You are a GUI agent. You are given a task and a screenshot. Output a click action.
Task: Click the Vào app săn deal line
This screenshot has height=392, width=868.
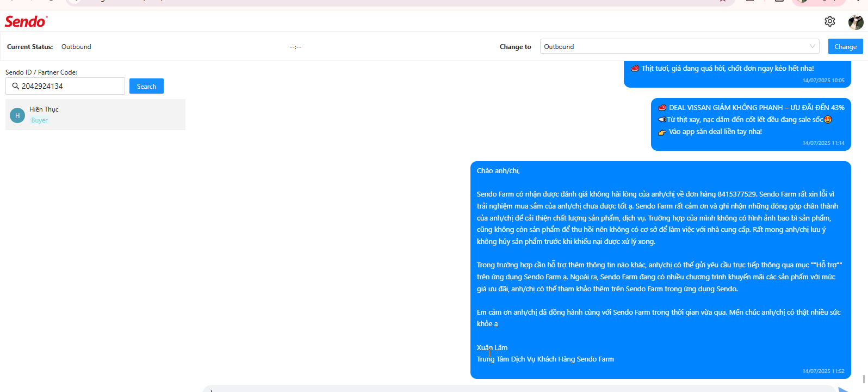(710, 132)
